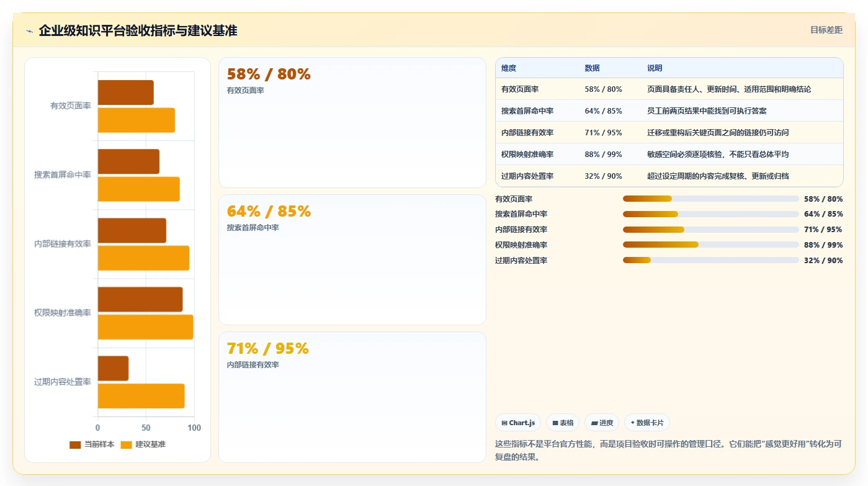Click the dark 当前样本 bar for 过期内容处置率
This screenshot has height=486, width=868.
(x=113, y=368)
